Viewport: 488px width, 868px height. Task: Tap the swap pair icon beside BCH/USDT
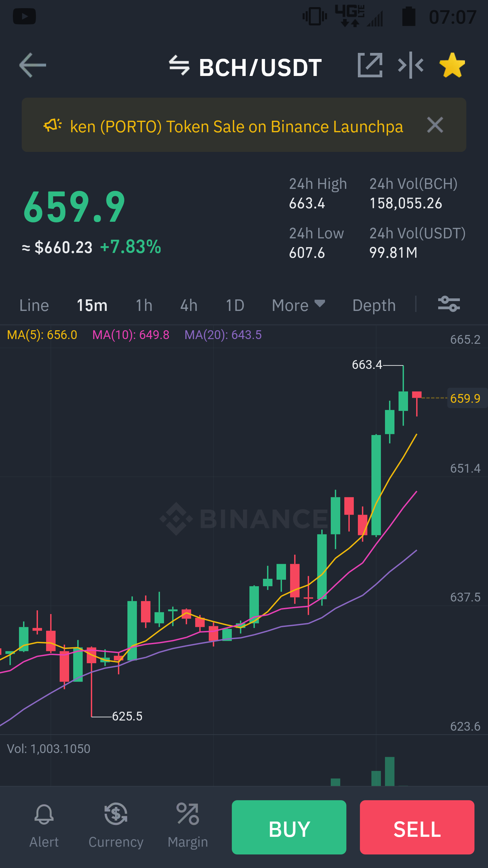click(179, 65)
